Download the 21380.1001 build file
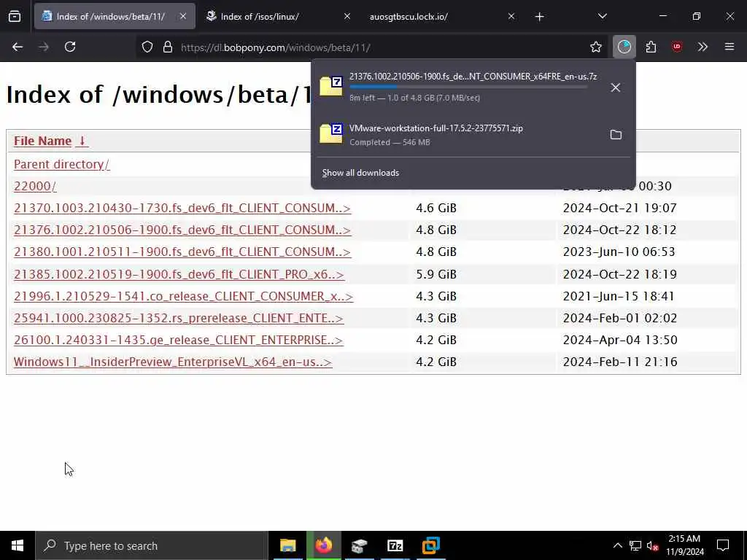The image size is (747, 560). tap(182, 252)
